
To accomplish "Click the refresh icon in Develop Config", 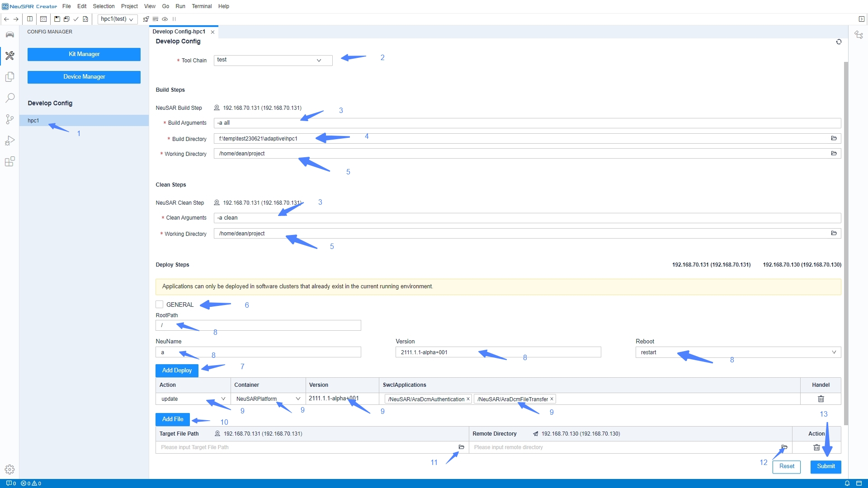I will pyautogui.click(x=839, y=42).
